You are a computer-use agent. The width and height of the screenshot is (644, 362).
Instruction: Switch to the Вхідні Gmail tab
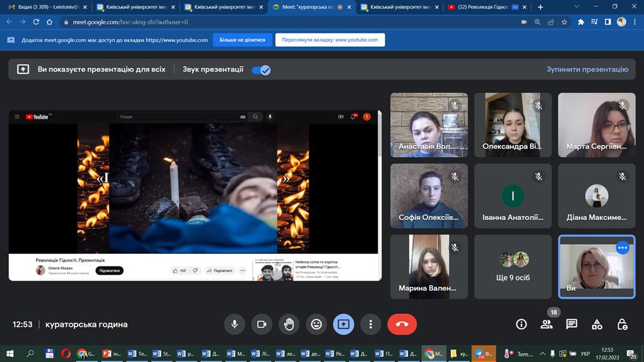(44, 7)
